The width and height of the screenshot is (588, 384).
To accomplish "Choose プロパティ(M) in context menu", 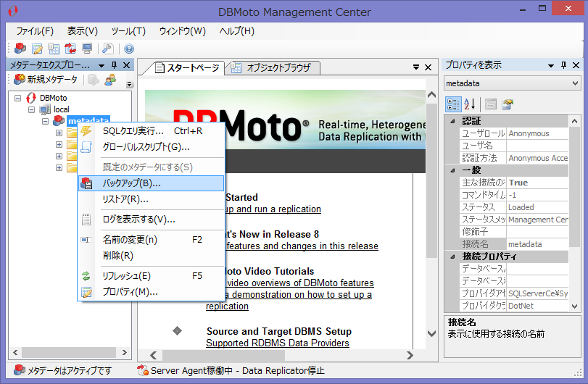I will pos(151,292).
